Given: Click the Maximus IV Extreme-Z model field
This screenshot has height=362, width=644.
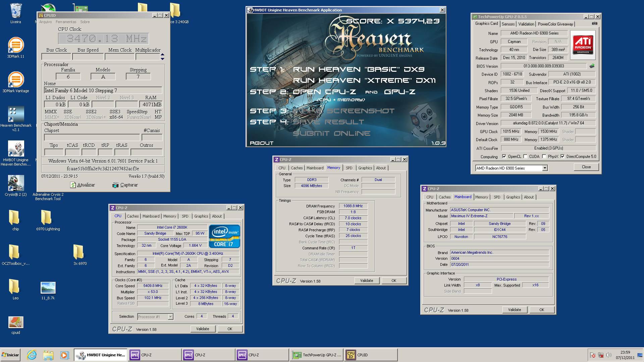Looking at the screenshot, I should point(482,216).
